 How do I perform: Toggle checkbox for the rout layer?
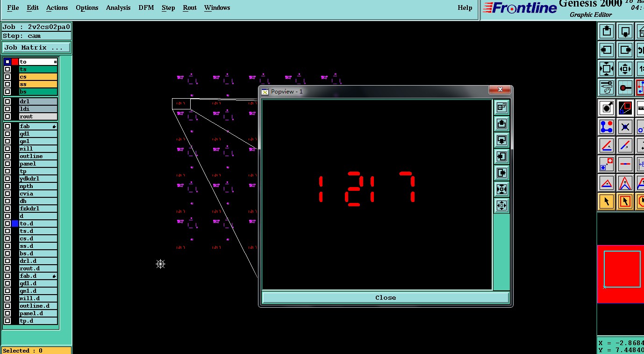tap(7, 116)
